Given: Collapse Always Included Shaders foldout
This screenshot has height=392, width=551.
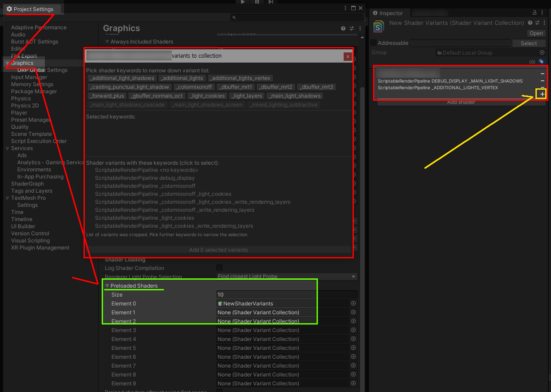Looking at the screenshot, I should pyautogui.click(x=107, y=42).
